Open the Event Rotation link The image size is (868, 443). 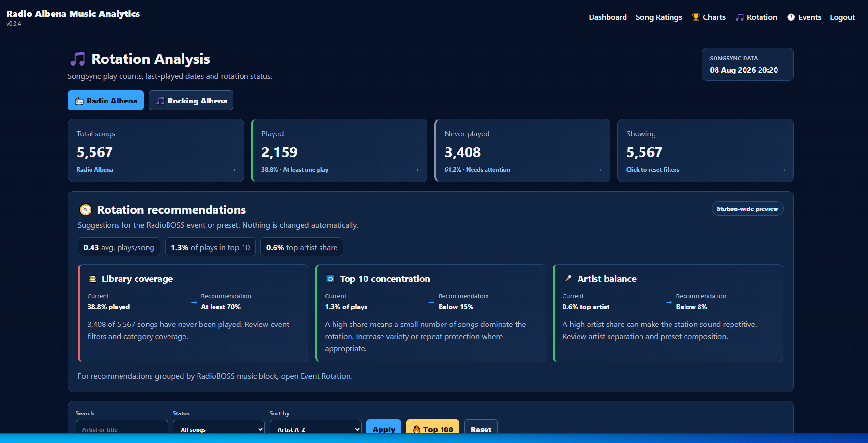point(325,376)
